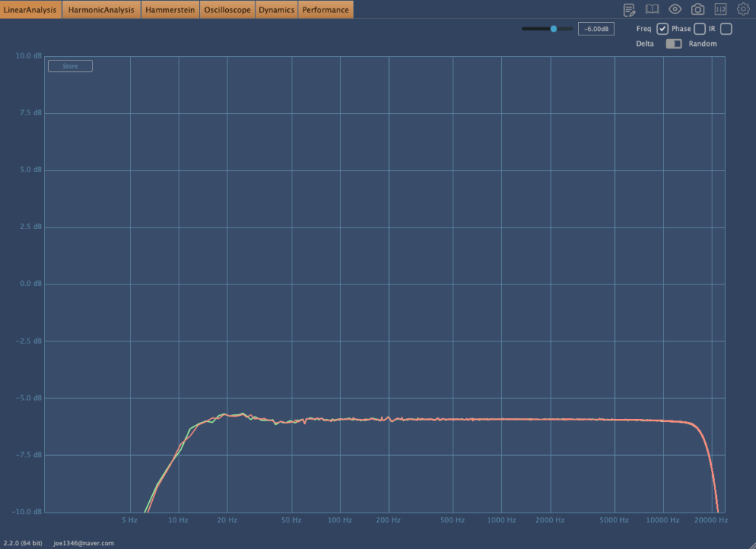The width and height of the screenshot is (756, 549).
Task: Enable the IR checkbox
Action: 726,29
